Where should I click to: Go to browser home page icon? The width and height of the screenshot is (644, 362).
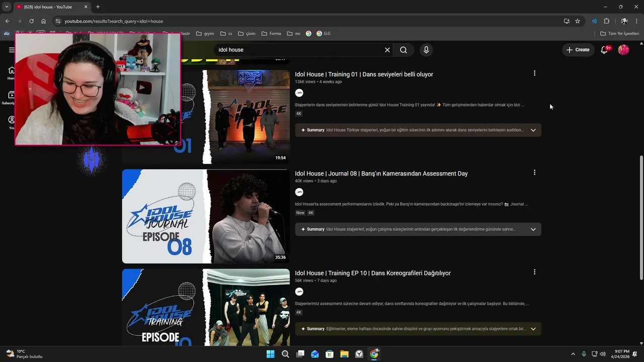tap(44, 21)
